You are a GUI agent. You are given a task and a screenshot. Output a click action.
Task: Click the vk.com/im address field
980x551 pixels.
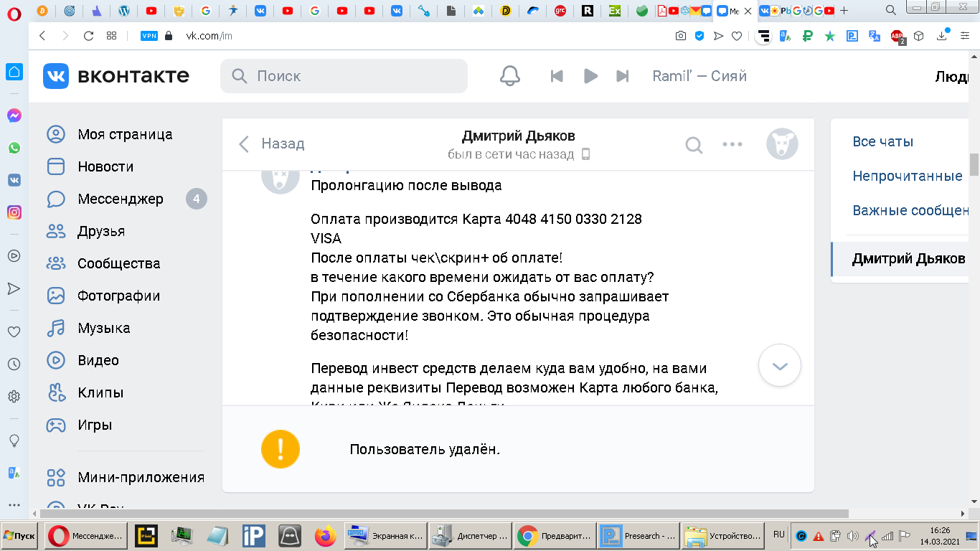[x=209, y=36]
